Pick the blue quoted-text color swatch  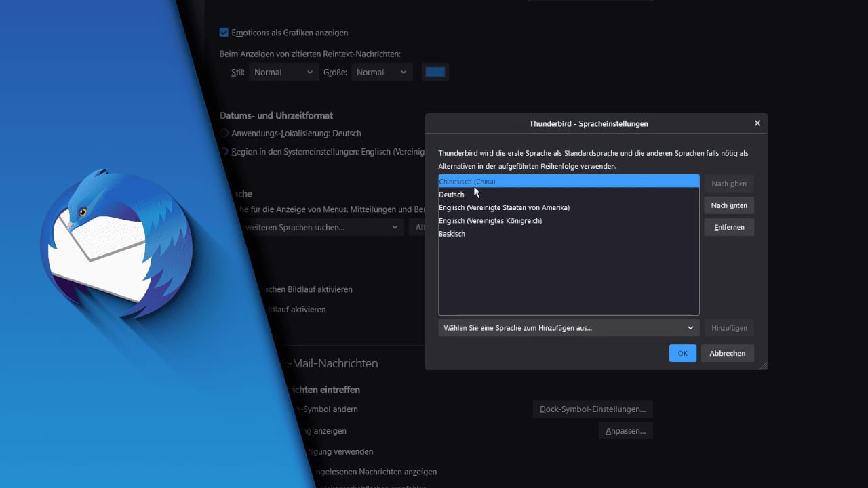(x=435, y=73)
